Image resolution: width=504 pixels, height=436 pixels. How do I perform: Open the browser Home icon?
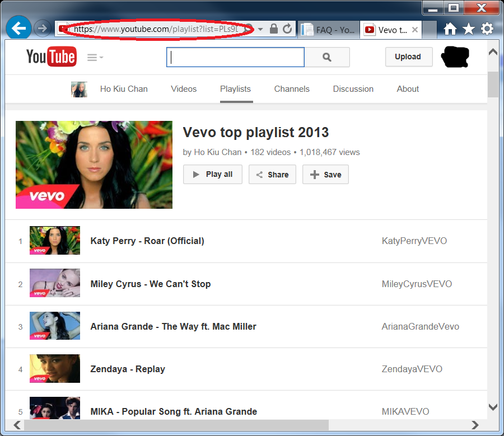[450, 29]
